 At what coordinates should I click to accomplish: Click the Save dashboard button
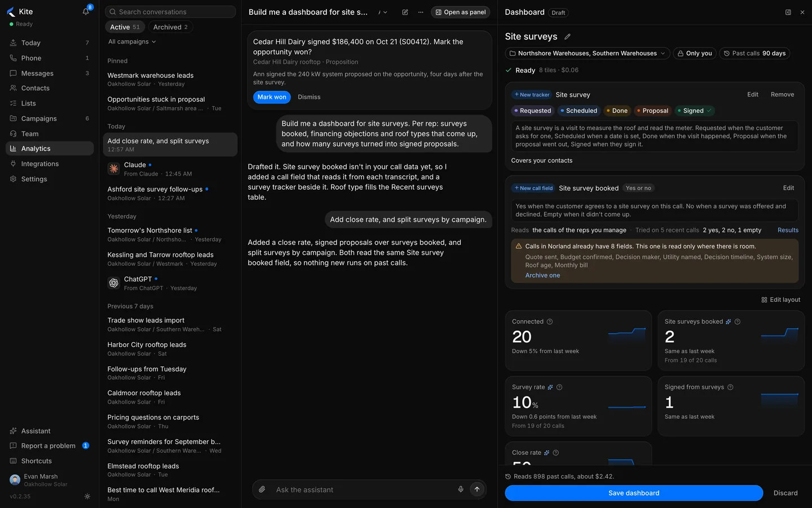pos(634,493)
